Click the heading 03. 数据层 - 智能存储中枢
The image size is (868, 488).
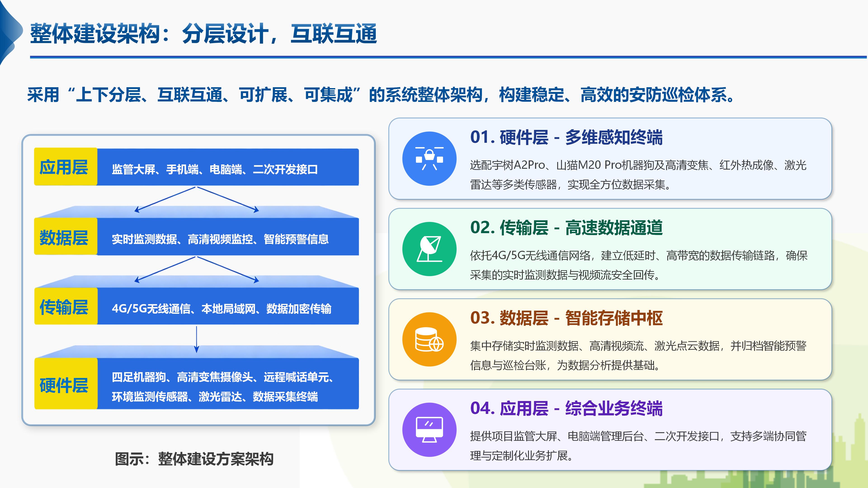click(566, 318)
